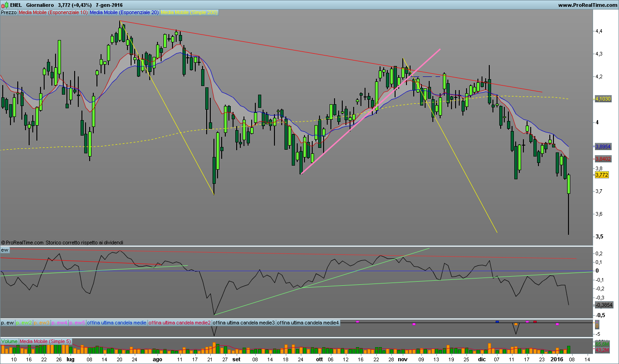
Task: Select the orange p. ew3 label
Action: click(41, 323)
